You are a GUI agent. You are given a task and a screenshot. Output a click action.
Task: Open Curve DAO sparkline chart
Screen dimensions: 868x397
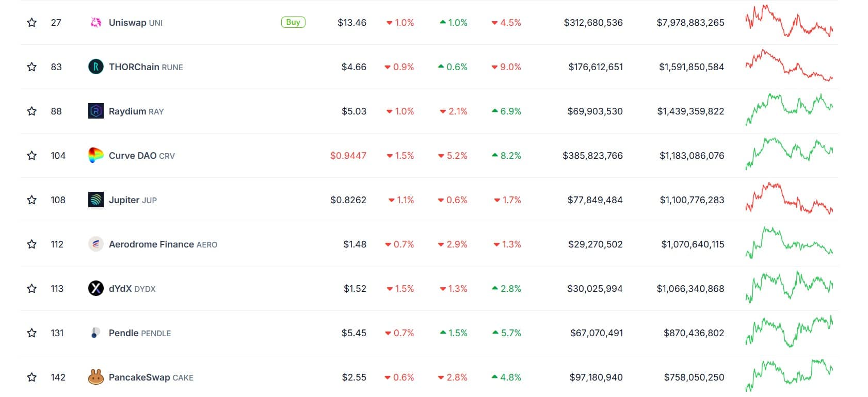789,154
